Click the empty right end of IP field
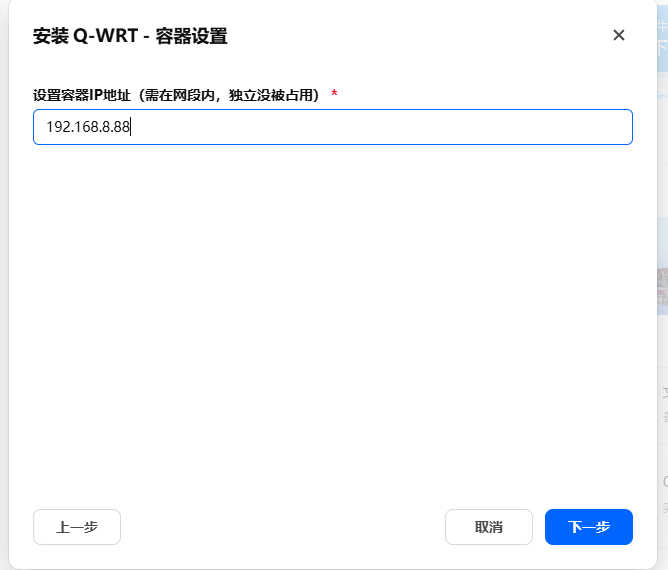Viewport: 668px width, 570px height. [x=500, y=127]
